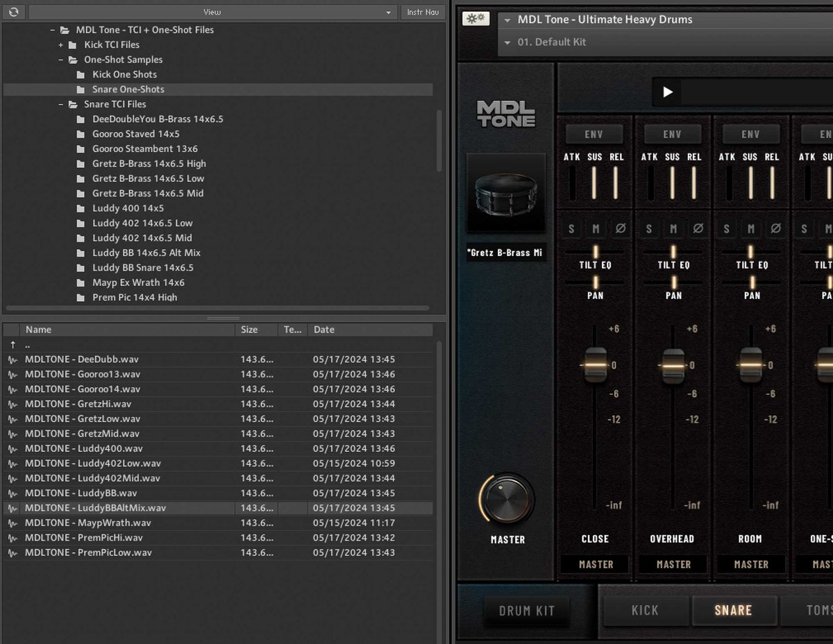
Task: Click the snare drum thumbnail image
Action: point(506,194)
